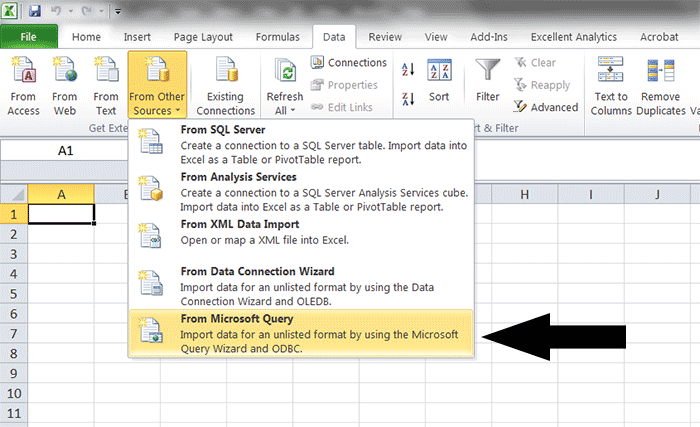Click the Remove Duplicates icon
Image resolution: width=700 pixels, height=427 pixels.
pyautogui.click(x=661, y=85)
